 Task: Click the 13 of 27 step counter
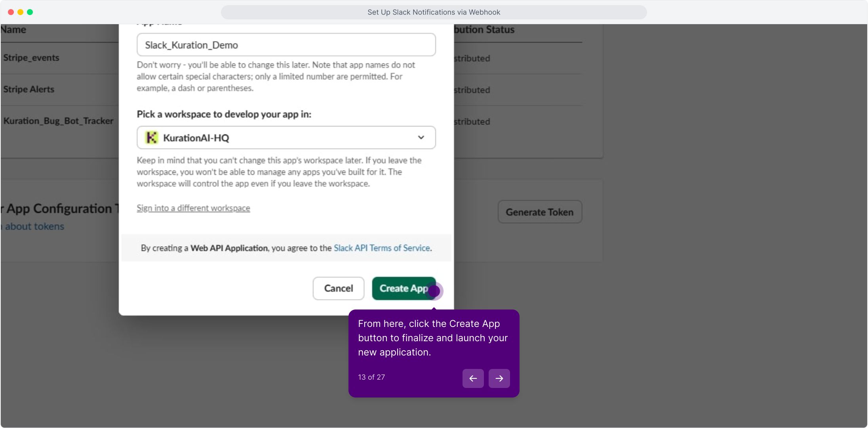pos(371,377)
